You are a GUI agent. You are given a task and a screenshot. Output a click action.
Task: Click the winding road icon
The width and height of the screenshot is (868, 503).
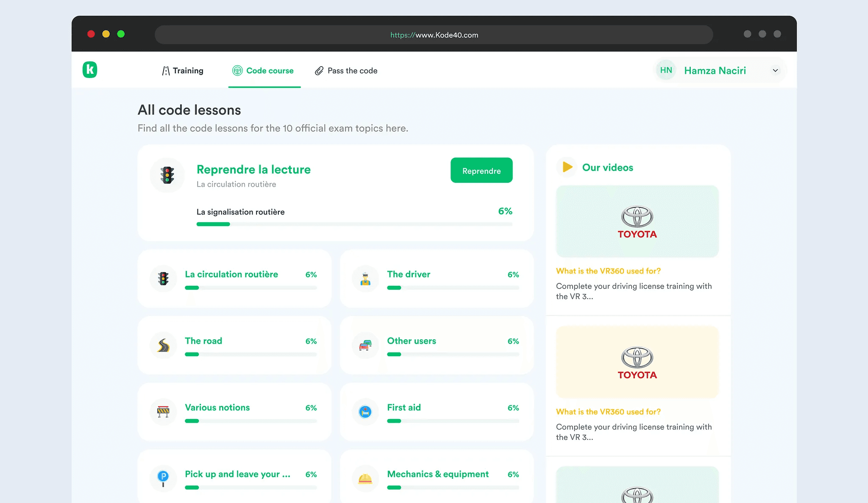pos(163,345)
